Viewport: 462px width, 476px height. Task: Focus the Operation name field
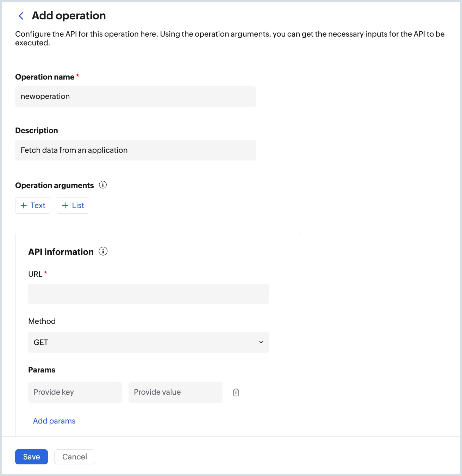coord(135,96)
